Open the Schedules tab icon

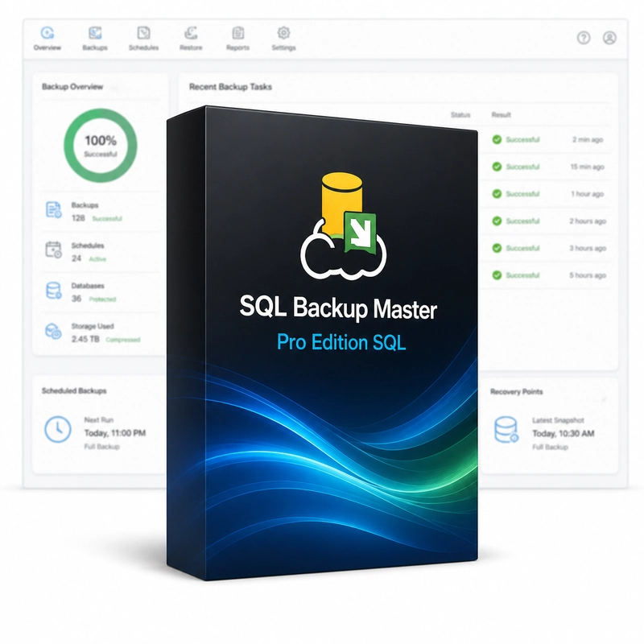[143, 32]
